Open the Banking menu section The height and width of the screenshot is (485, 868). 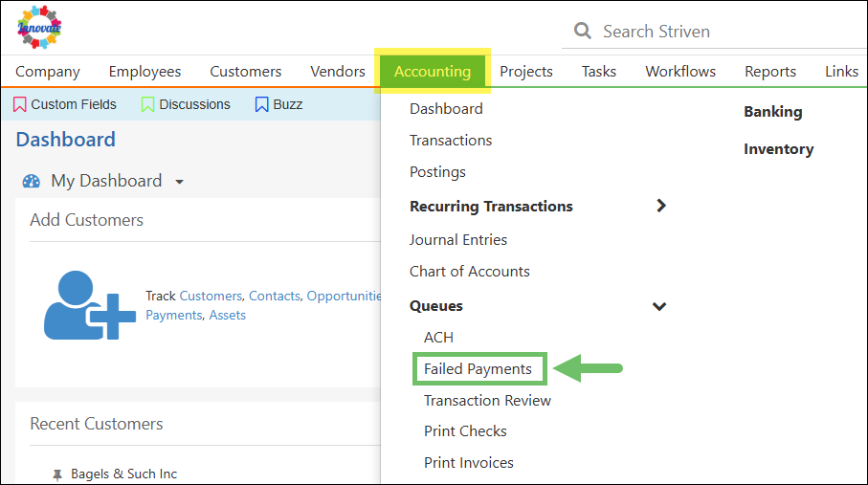point(773,111)
